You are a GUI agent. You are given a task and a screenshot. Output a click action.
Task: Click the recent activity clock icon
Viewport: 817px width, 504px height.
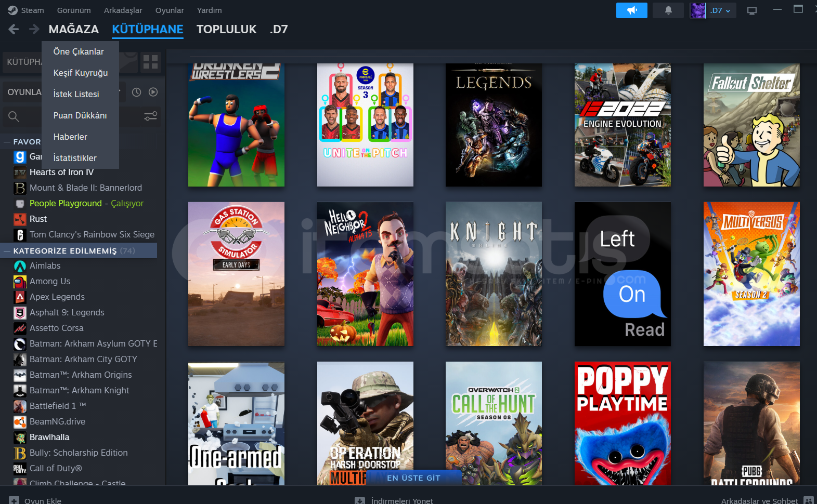click(x=136, y=92)
